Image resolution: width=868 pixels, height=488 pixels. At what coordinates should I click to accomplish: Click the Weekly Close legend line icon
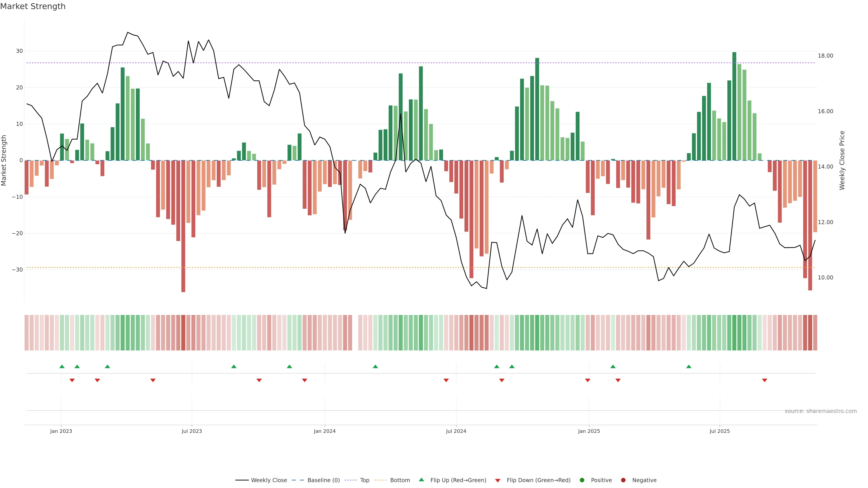pos(242,480)
